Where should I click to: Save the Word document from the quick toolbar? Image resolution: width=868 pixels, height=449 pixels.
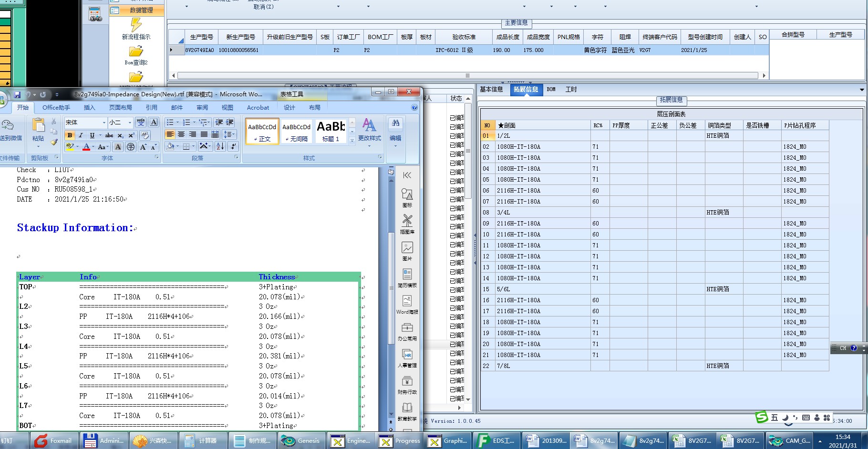click(x=17, y=94)
